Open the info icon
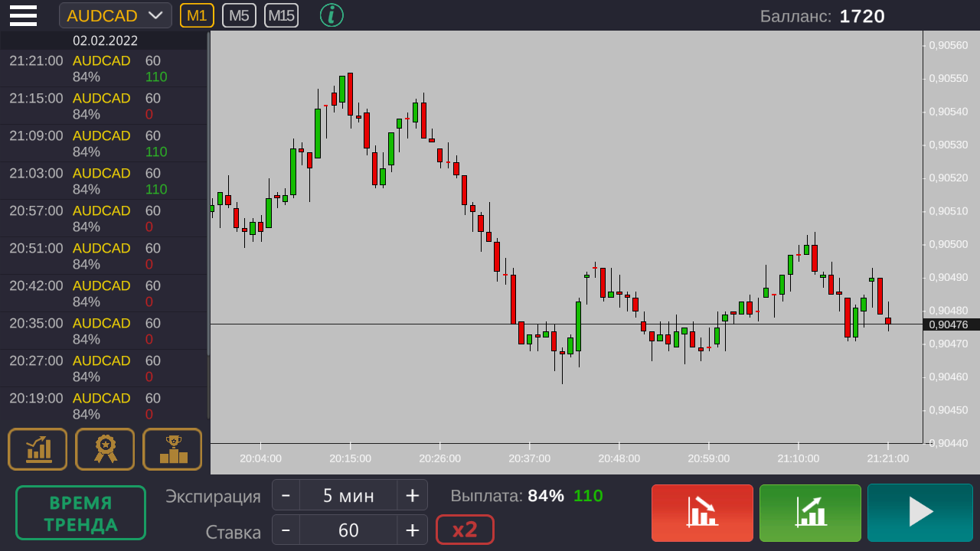This screenshot has width=980, height=551. pos(332,15)
